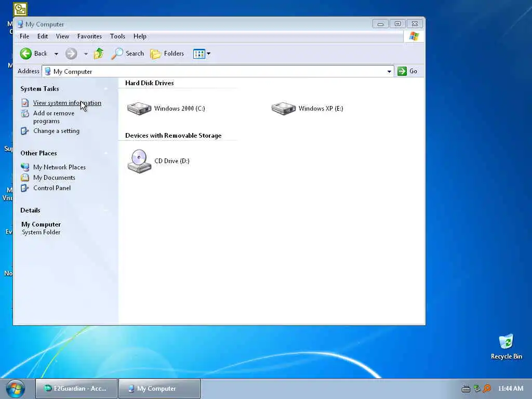Click the Windows XP (E:) label

pyautogui.click(x=321, y=109)
